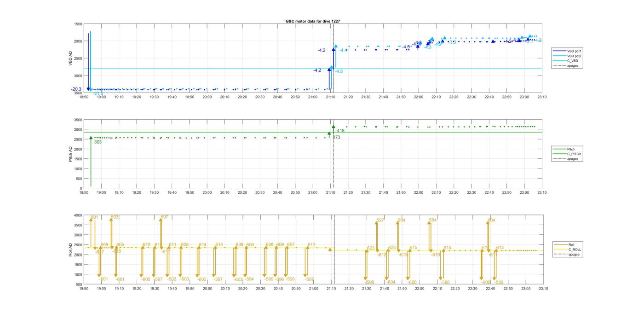The image size is (644, 319).
Task: Click the '303' pitch data label
Action: (98, 142)
